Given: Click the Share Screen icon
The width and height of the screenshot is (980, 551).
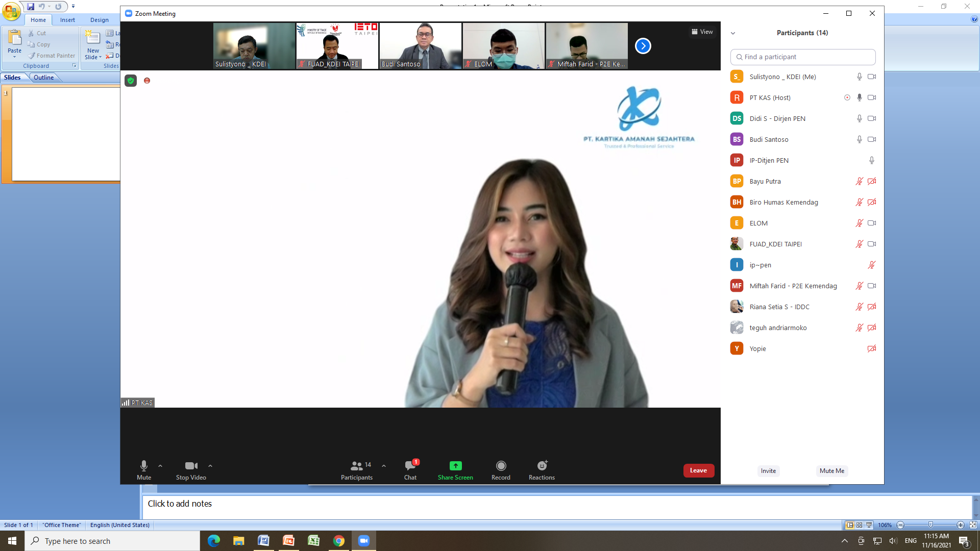Looking at the screenshot, I should (455, 466).
